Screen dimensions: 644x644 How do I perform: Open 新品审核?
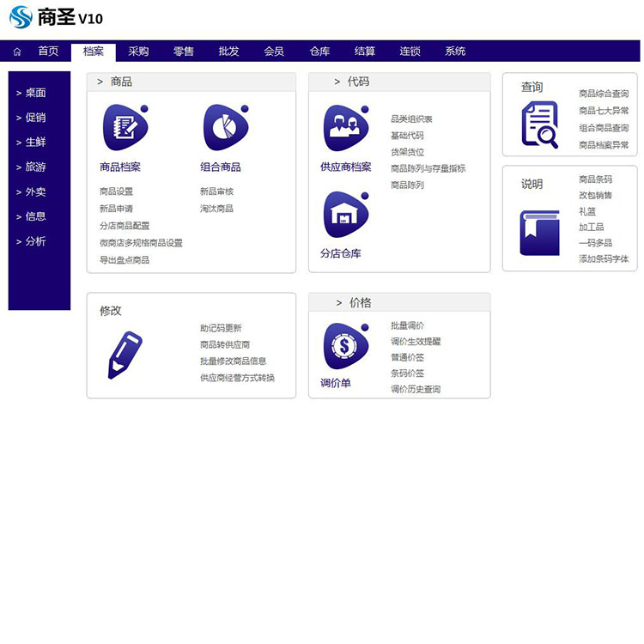click(217, 191)
